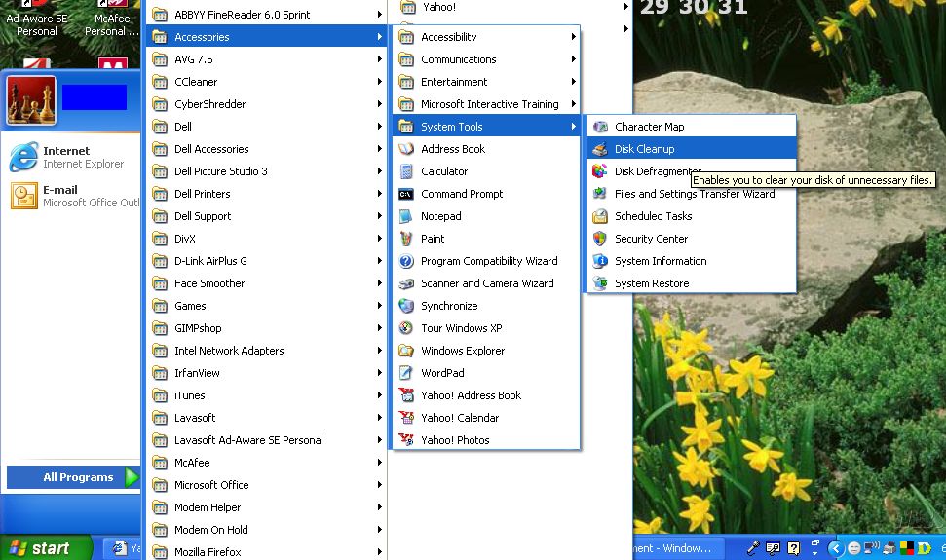Click the chess user account picture
Screen dimensions: 946x560
click(x=31, y=100)
